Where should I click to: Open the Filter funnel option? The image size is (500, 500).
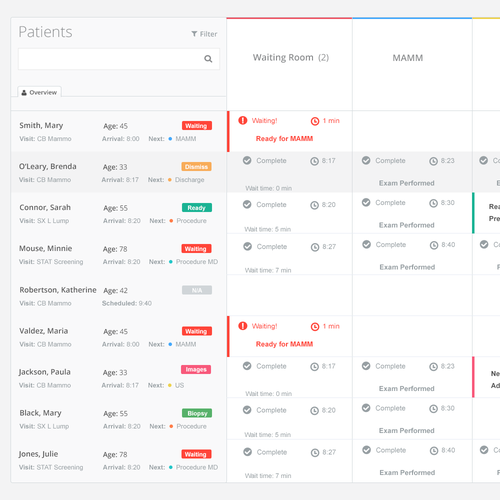click(204, 34)
